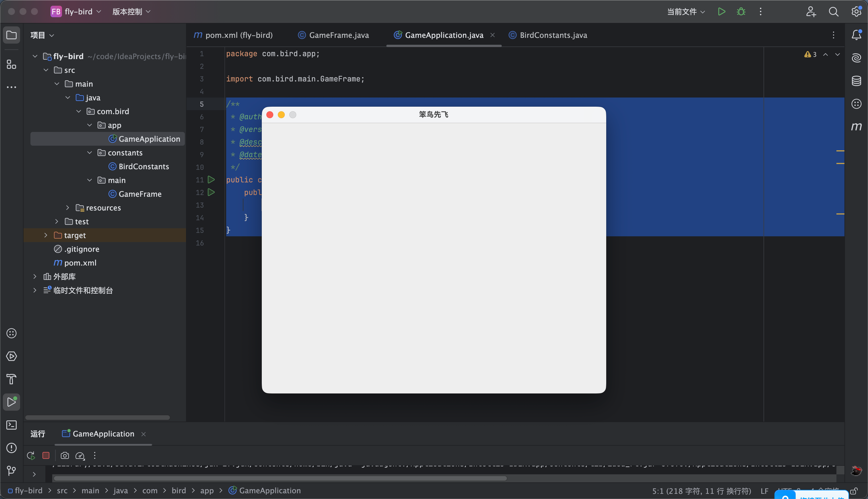
Task: Open more options in the Run toolbar
Action: 95,455
